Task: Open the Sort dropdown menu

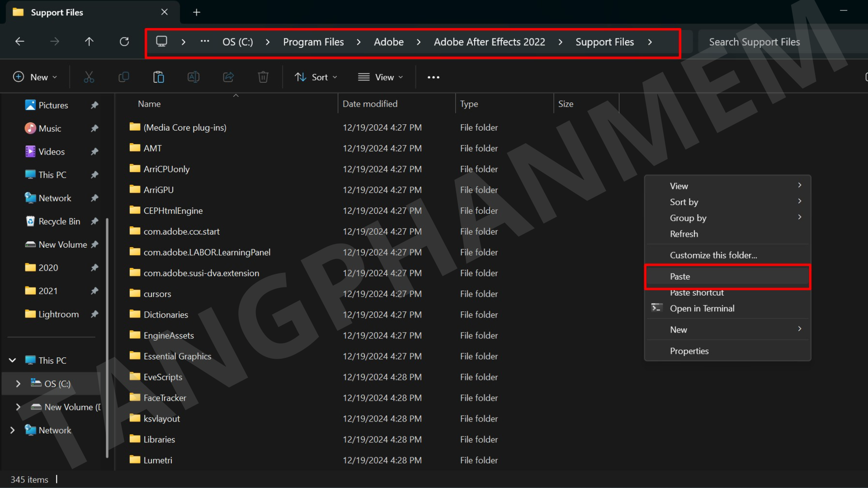Action: 316,77
